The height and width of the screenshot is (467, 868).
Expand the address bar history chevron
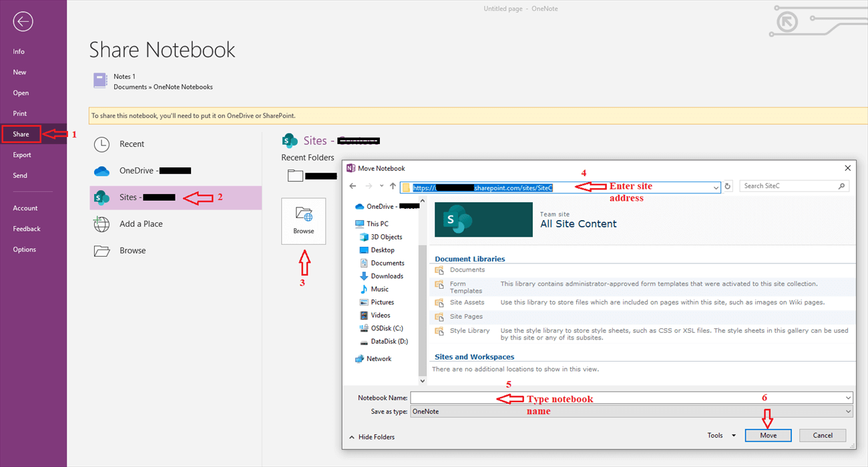coord(715,187)
